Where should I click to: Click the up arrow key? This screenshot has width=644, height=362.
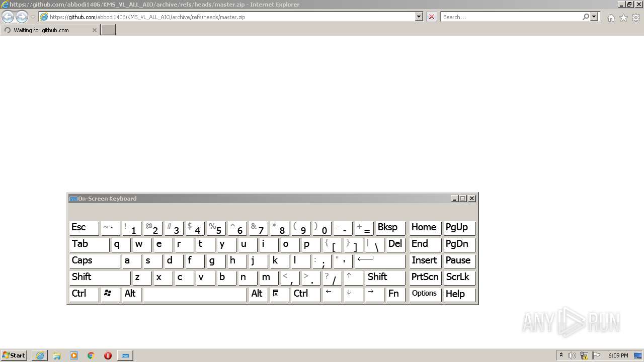coord(353,278)
